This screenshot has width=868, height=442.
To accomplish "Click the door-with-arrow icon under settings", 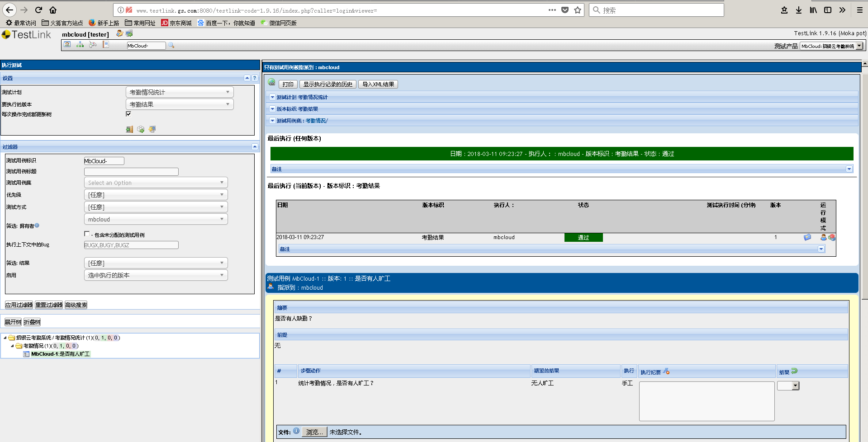I will (129, 129).
